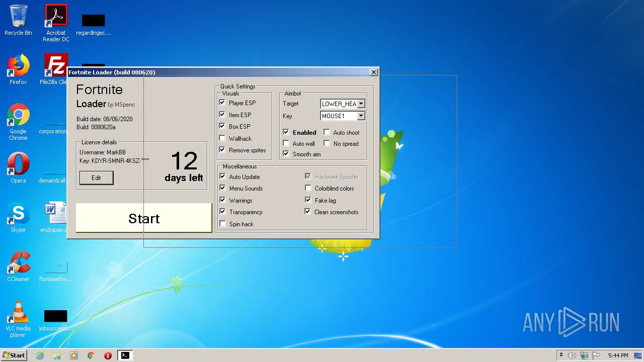Screen dimensions: 644x362
Task: Check the Auto shoot option
Action: [327, 132]
